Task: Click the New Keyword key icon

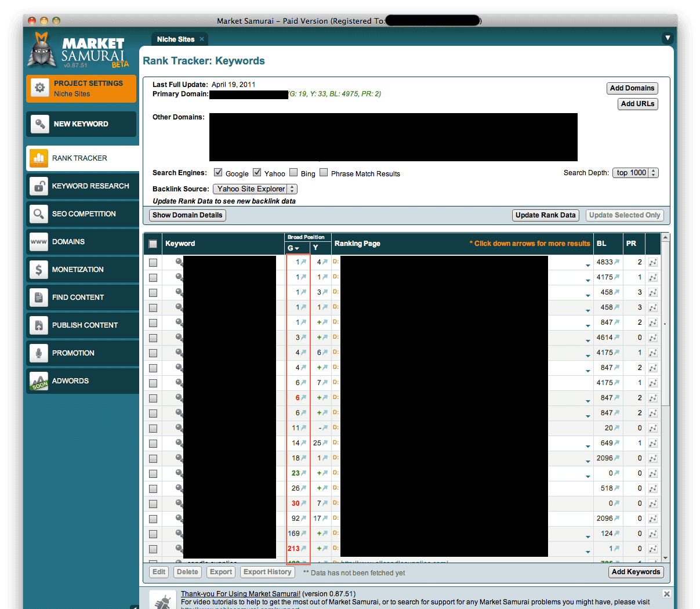Action: click(39, 124)
